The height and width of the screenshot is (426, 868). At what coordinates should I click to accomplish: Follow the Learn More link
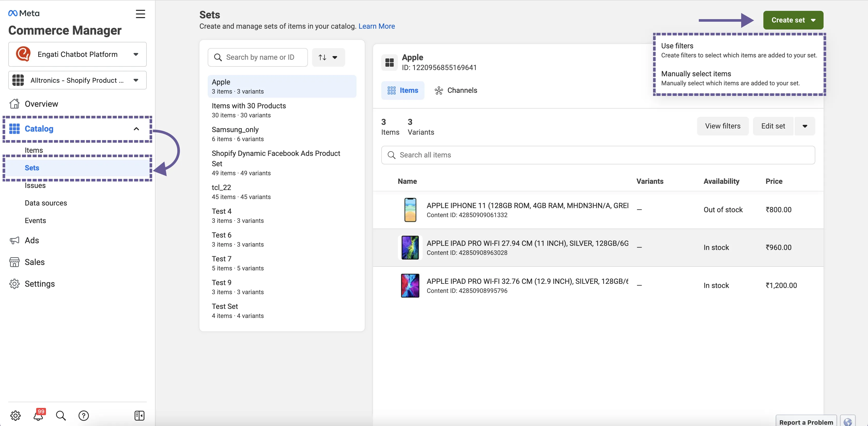(376, 26)
